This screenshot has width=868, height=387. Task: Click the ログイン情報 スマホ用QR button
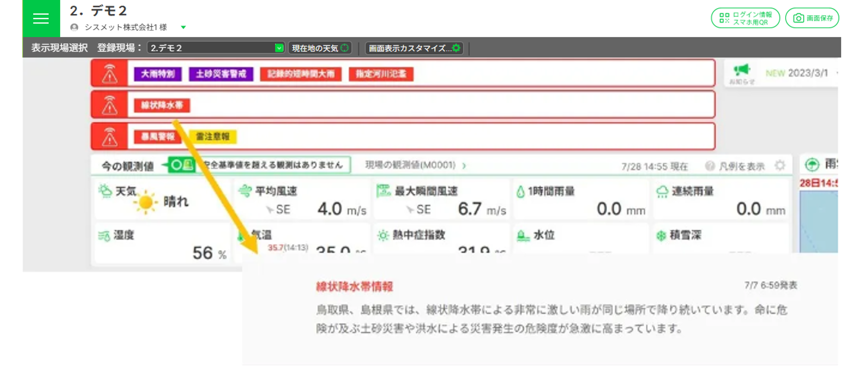745,18
